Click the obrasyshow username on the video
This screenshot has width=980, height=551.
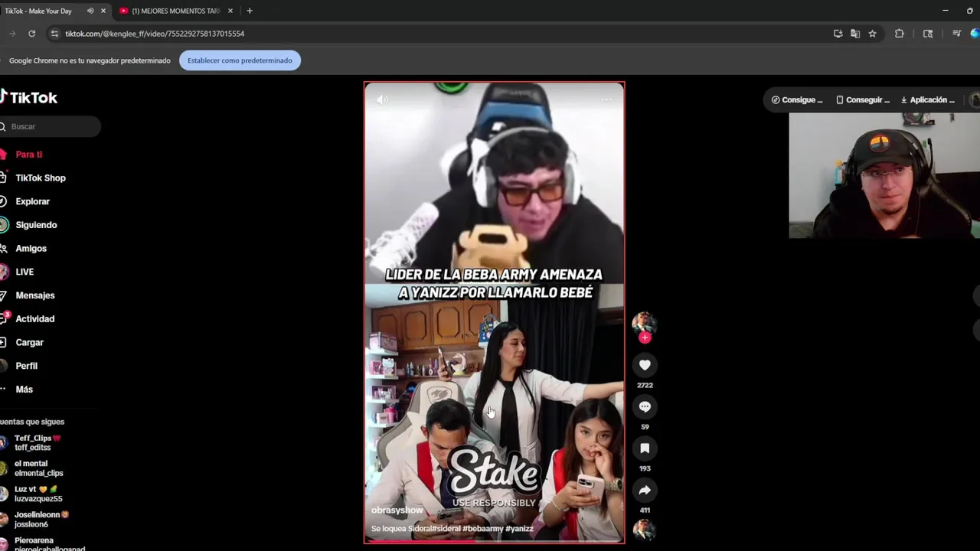[x=397, y=510]
